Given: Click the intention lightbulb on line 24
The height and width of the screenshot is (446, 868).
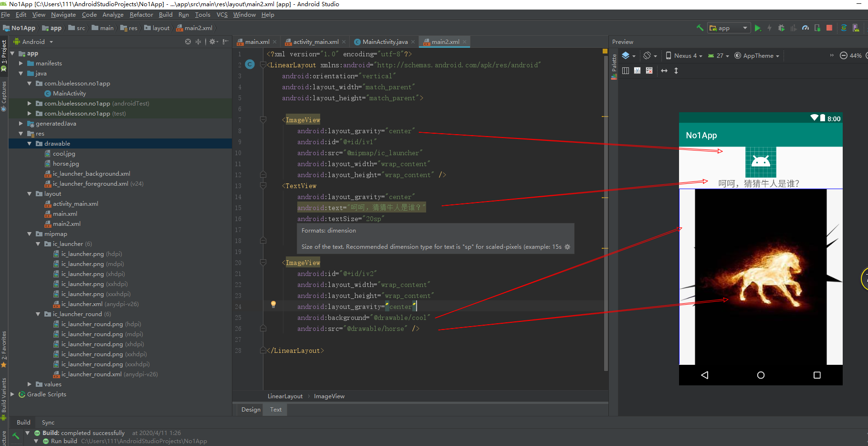Looking at the screenshot, I should coord(273,304).
